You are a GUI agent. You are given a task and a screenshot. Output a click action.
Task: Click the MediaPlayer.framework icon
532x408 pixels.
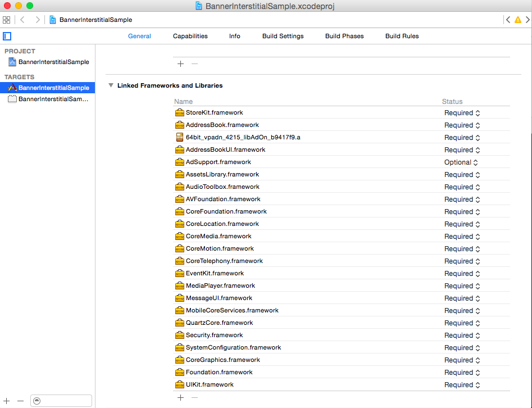coord(179,286)
